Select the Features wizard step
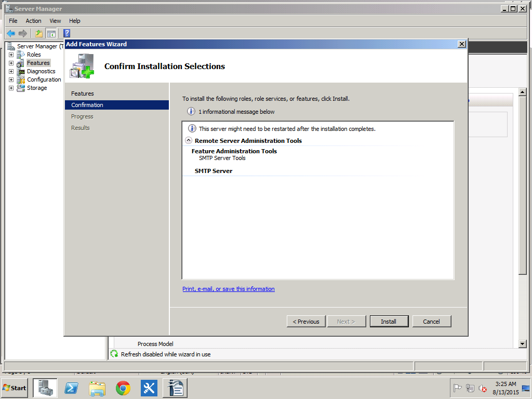 83,94
